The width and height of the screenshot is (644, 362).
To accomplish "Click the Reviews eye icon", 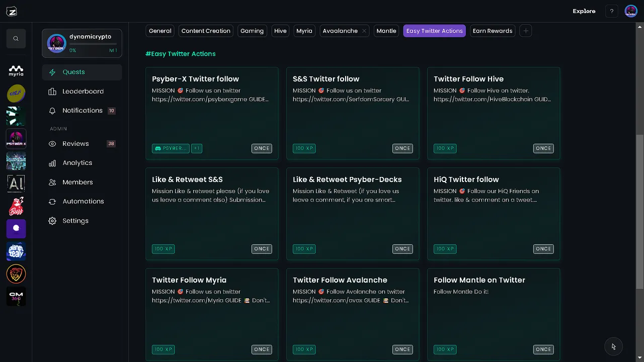I will coord(52,144).
